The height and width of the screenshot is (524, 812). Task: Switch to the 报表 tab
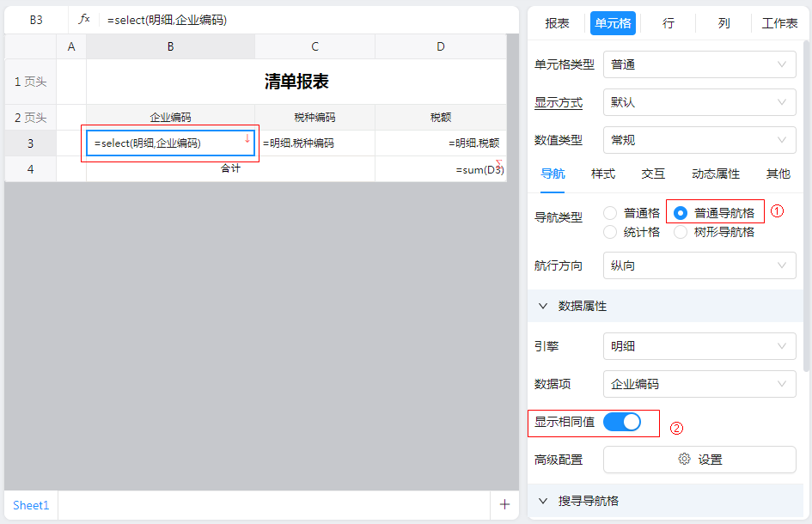pos(557,23)
